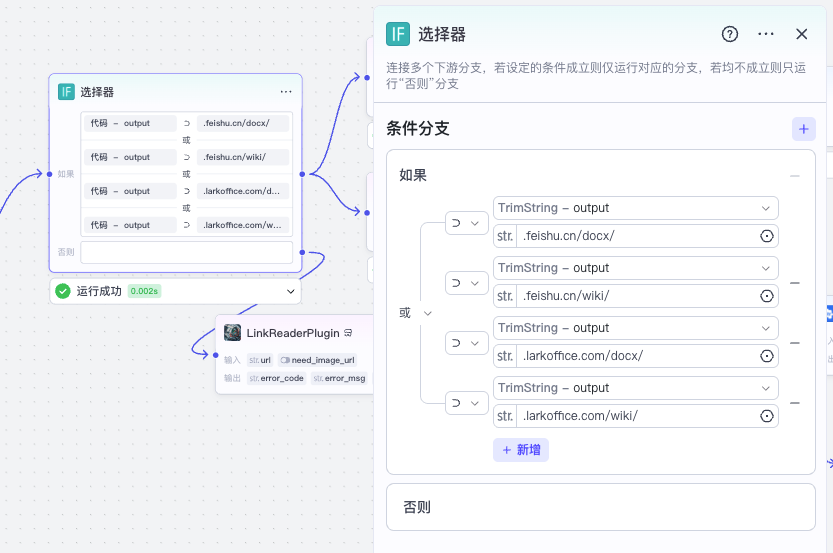Delete the .larkoffice.com/docx/ condition with minus
This screenshot has width=833, height=553.
(x=795, y=343)
